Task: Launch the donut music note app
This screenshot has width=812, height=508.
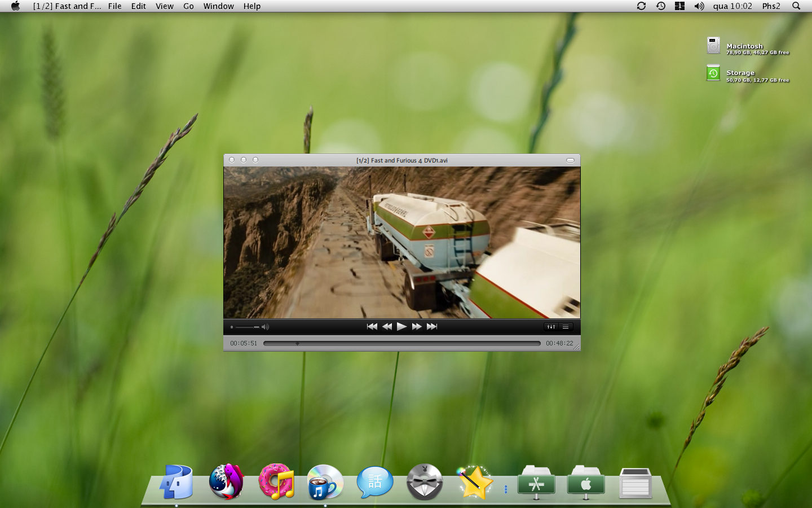Action: [276, 482]
